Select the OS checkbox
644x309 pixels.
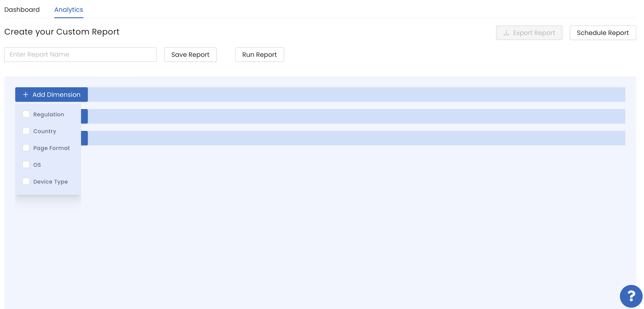point(26,164)
